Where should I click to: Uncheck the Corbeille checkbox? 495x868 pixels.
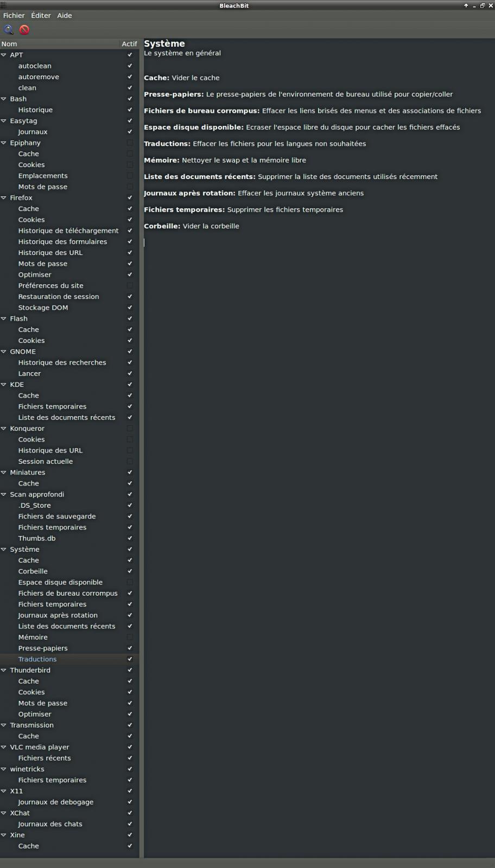130,571
